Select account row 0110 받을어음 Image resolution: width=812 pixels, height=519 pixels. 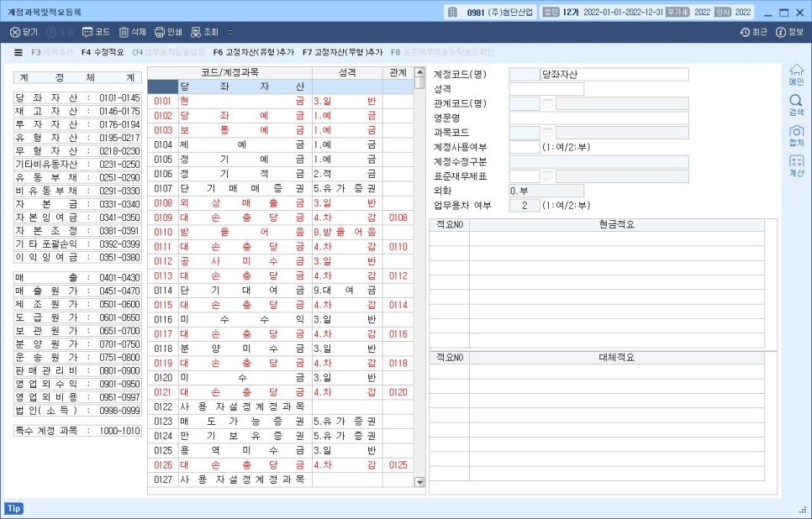(281, 232)
